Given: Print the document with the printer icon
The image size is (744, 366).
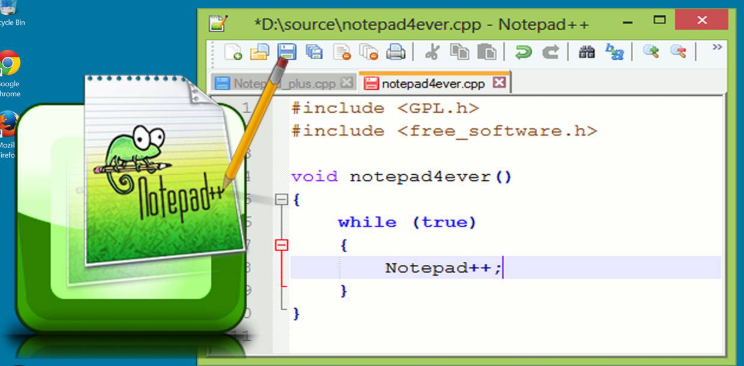Looking at the screenshot, I should pyautogui.click(x=395, y=51).
